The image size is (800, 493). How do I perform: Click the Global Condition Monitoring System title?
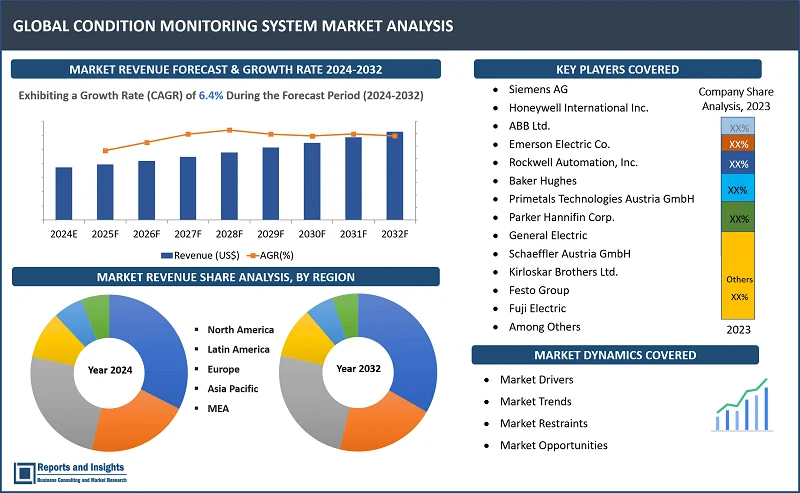point(233,26)
